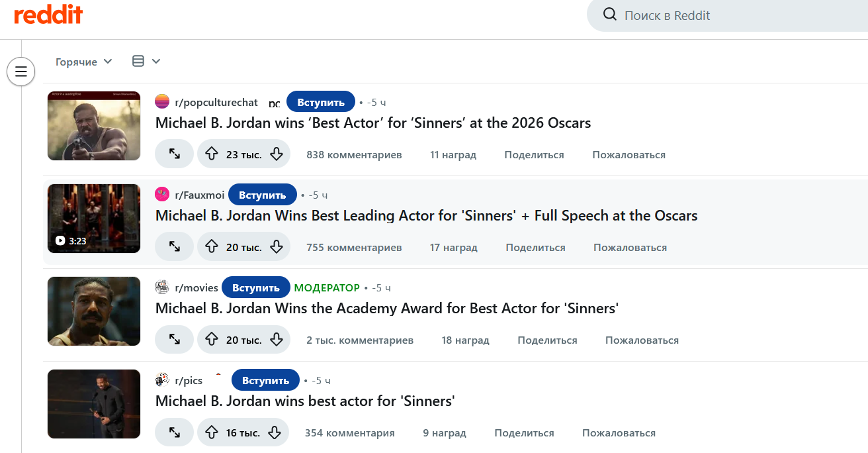Expand the r/popculturechat post preview
Image resolution: width=868 pixels, height=453 pixels.
point(175,154)
